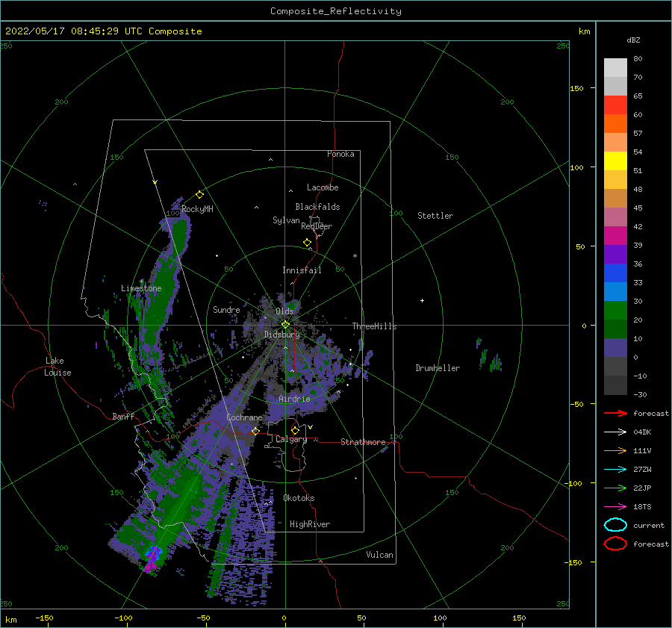Select the slate purple 10 dBZ swatch
Image resolution: width=672 pixels, height=628 pixels.
point(615,348)
